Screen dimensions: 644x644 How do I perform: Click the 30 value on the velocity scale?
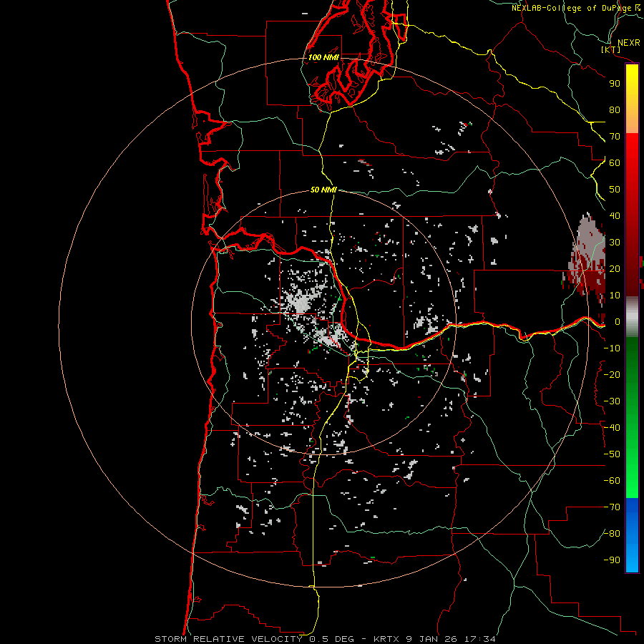click(615, 243)
